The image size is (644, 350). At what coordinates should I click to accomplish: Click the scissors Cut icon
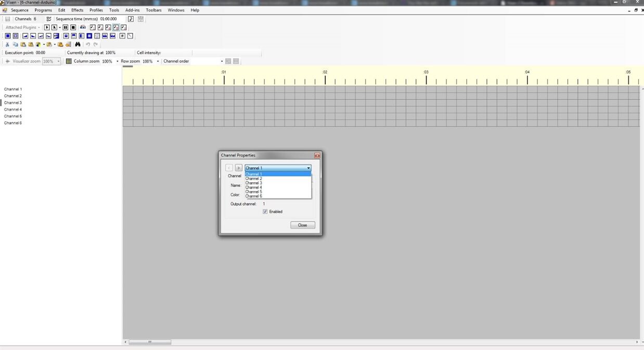pos(7,44)
